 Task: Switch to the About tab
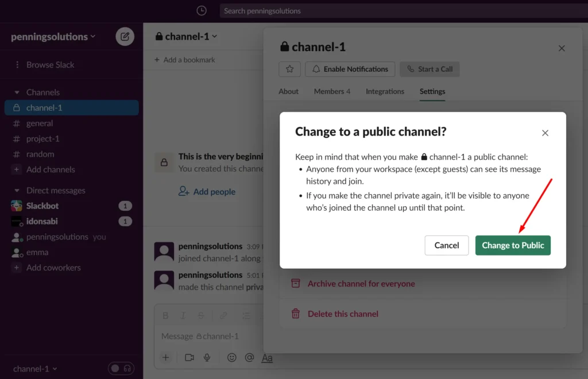(288, 91)
